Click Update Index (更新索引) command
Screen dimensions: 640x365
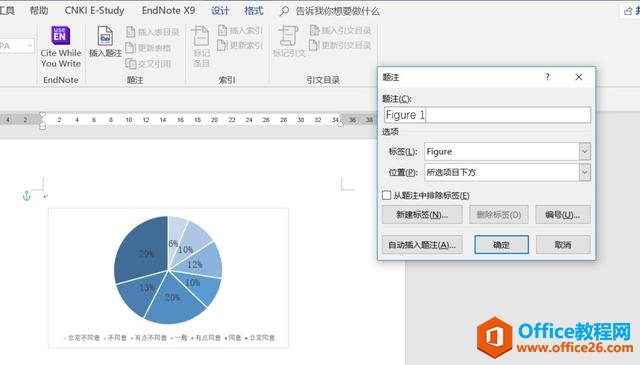coord(240,45)
